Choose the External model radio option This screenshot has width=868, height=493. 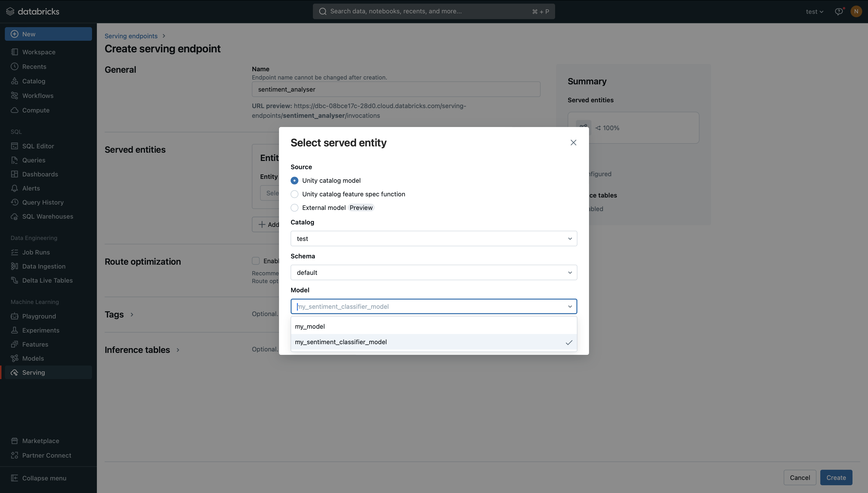[x=294, y=207]
